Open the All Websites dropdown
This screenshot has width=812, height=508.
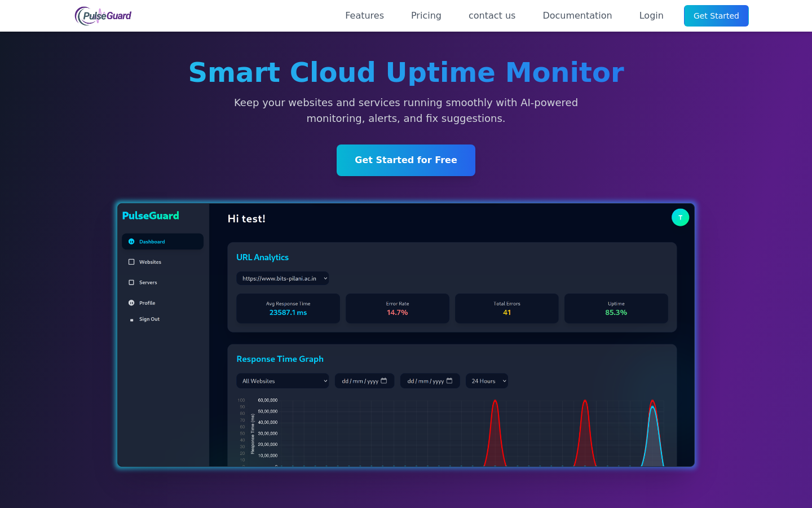point(282,381)
